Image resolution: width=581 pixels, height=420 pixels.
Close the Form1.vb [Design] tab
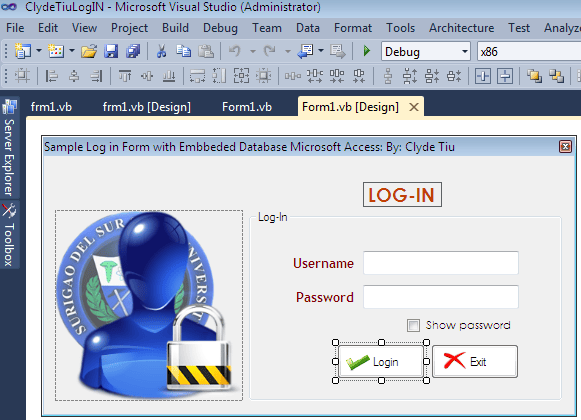pyautogui.click(x=414, y=107)
